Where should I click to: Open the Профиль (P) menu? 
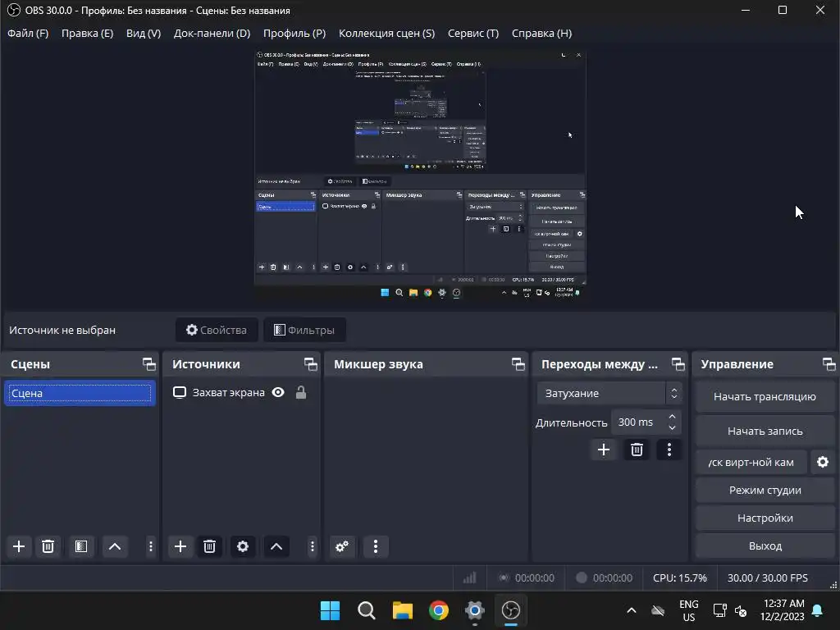[294, 33]
